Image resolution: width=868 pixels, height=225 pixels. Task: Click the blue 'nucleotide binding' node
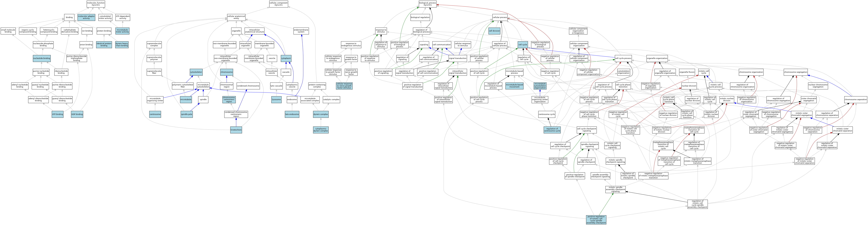tap(42, 58)
